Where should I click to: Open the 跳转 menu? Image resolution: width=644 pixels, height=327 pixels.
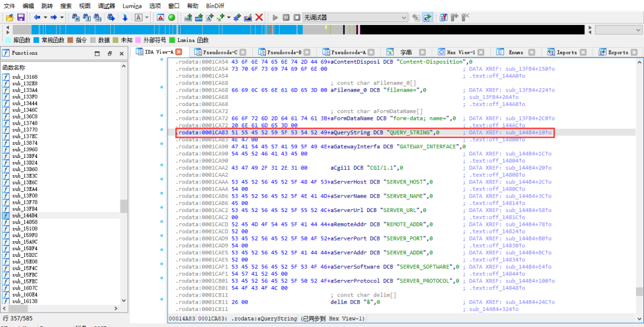click(x=47, y=6)
